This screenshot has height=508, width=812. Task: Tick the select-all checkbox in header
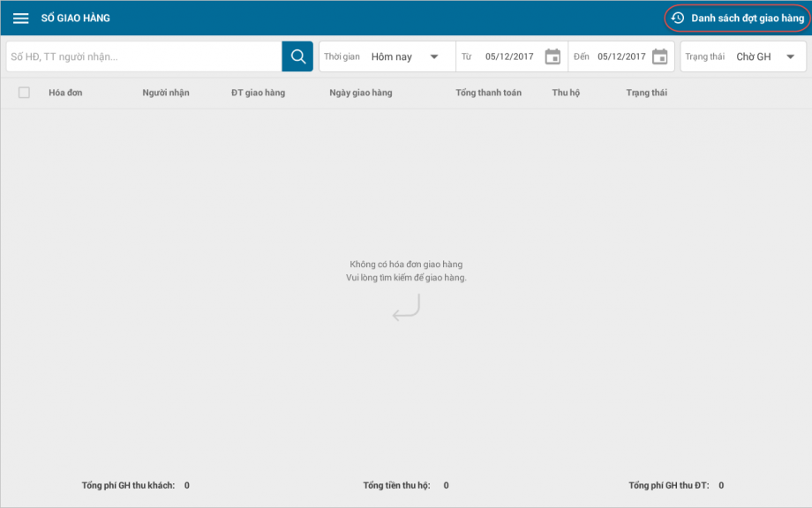[x=24, y=93]
